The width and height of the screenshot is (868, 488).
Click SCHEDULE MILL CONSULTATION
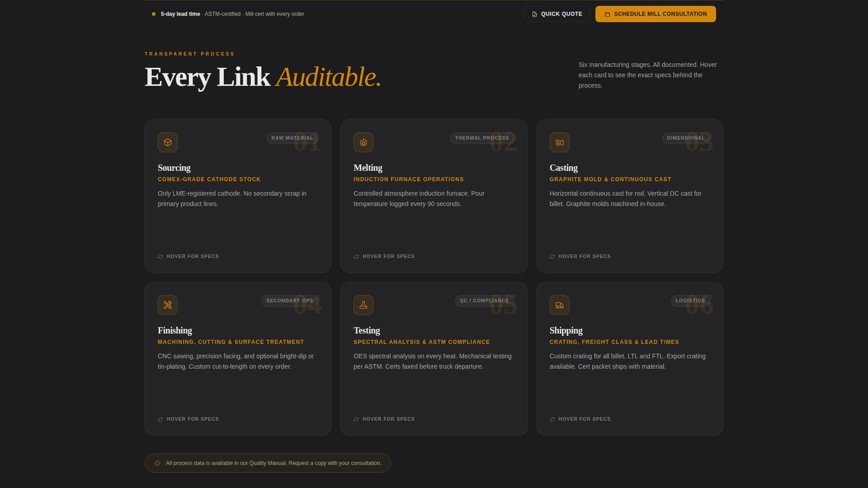click(656, 14)
